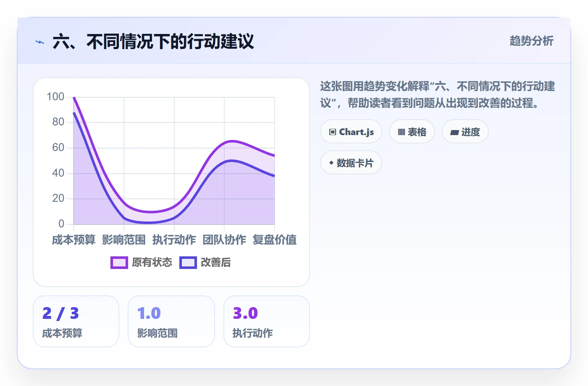Click the 执行动作 x-axis label
The width and height of the screenshot is (588, 386).
click(174, 240)
